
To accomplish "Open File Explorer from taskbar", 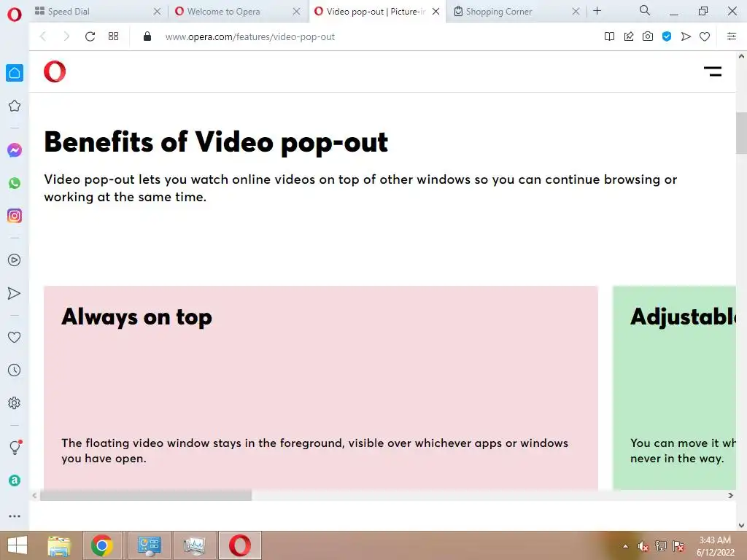I will point(59,545).
